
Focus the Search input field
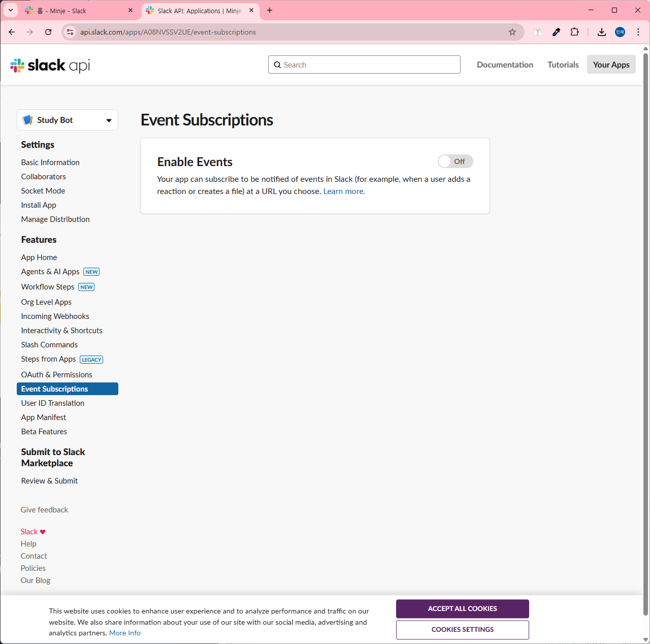click(364, 65)
